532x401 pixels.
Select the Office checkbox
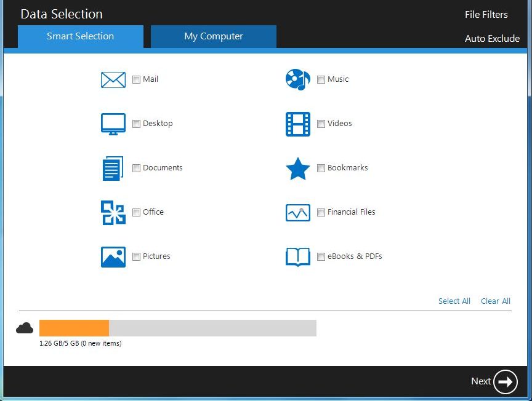click(137, 212)
